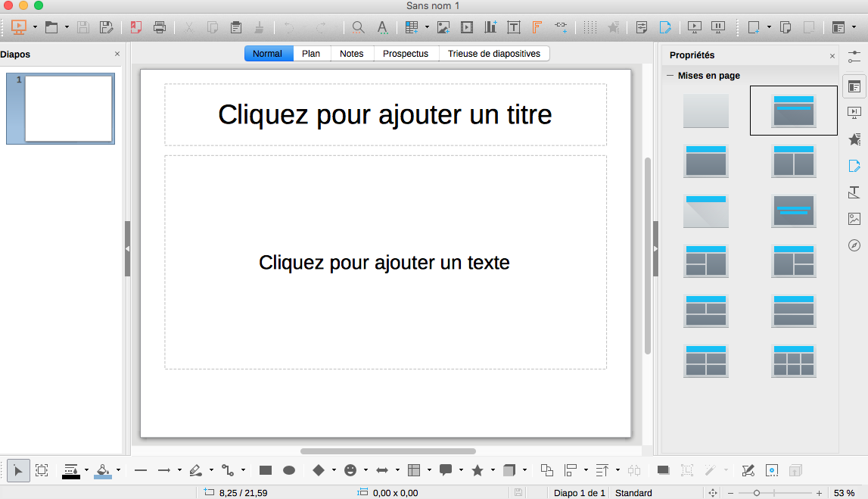Add a new slide

point(754,27)
